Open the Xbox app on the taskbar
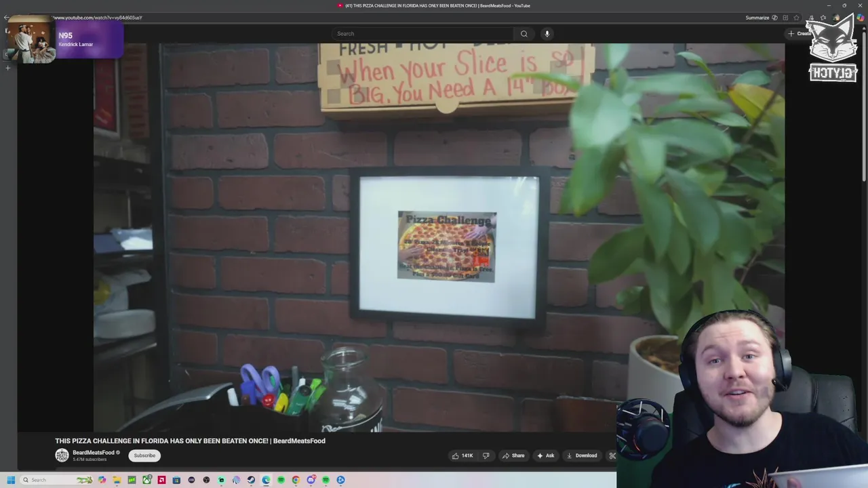868x488 pixels. tap(146, 480)
